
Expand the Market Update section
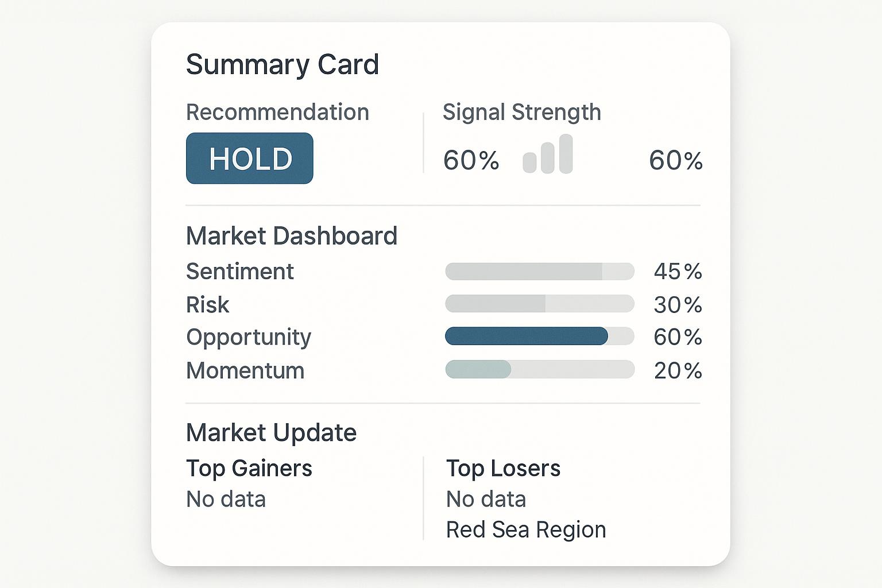[270, 432]
